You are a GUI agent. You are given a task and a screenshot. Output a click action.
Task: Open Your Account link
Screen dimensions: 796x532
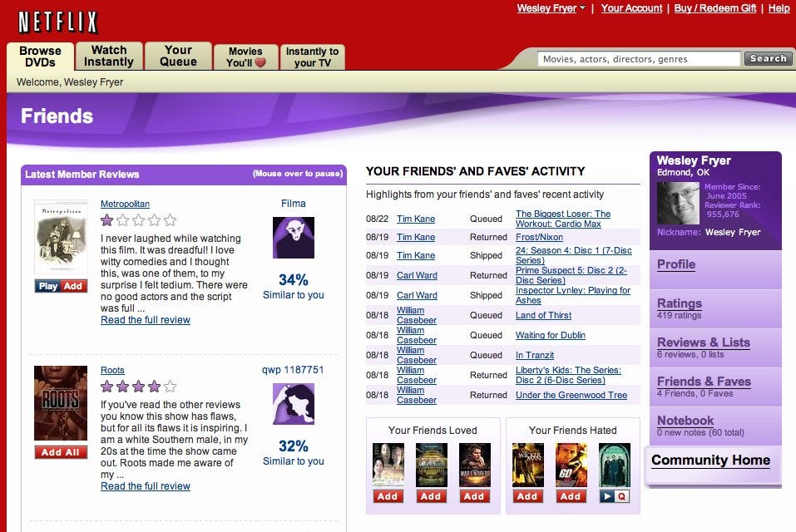coord(631,8)
